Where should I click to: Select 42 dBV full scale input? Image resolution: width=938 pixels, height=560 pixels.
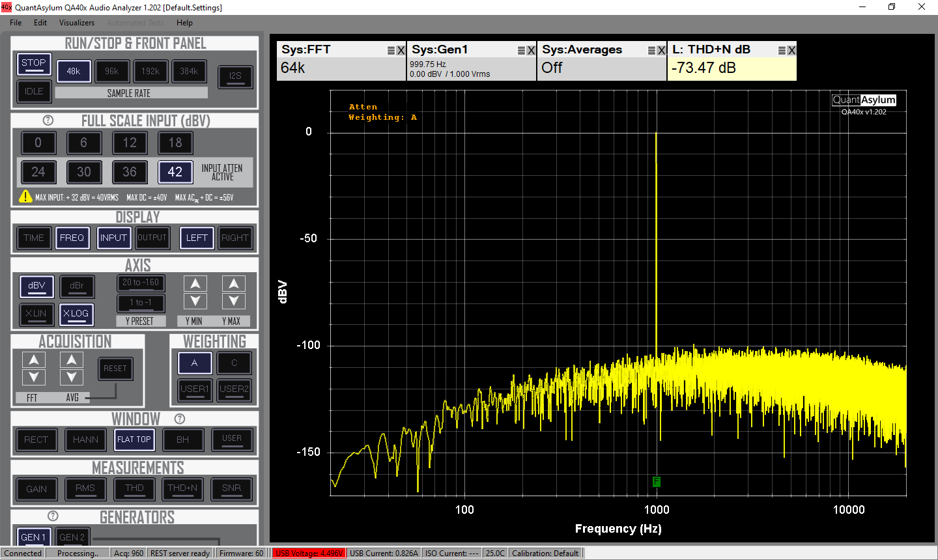(x=175, y=172)
